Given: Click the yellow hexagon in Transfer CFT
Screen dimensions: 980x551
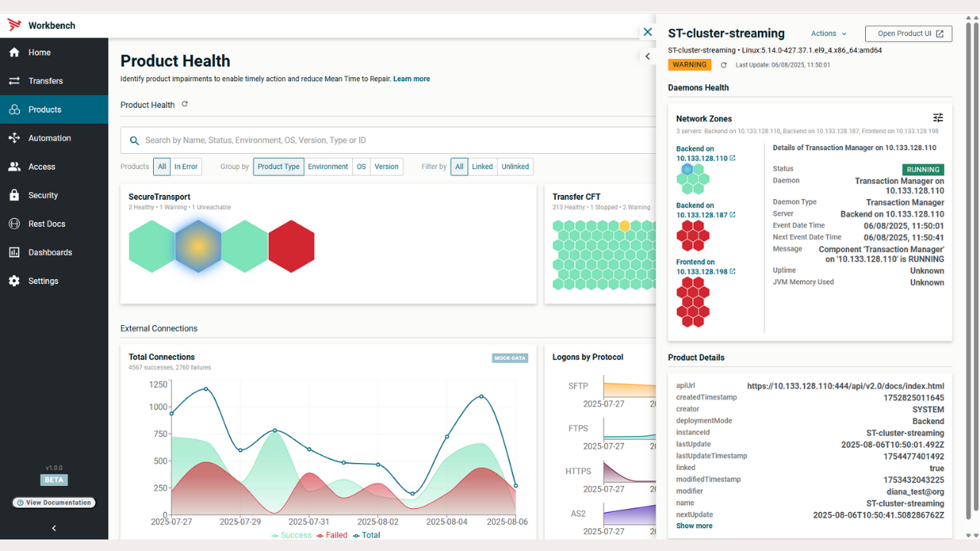Looking at the screenshot, I should coord(625,227).
